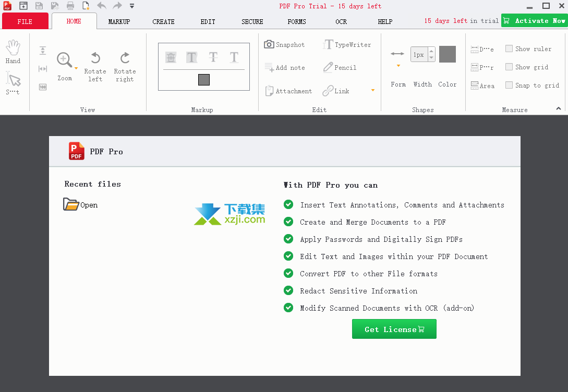Enable the Show ruler checkbox

click(509, 48)
